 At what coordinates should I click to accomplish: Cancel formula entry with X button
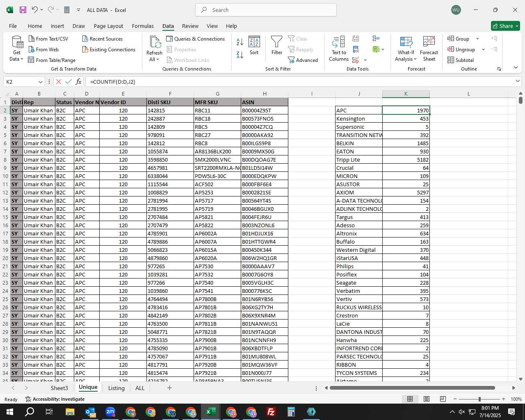point(58,82)
